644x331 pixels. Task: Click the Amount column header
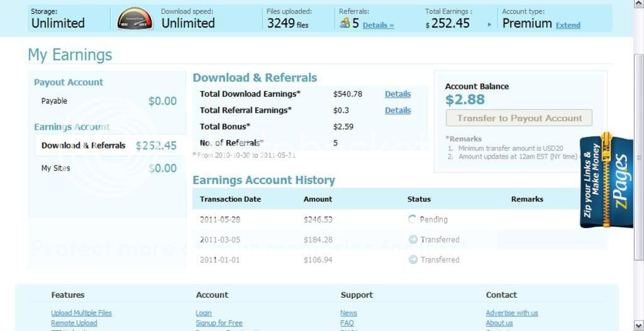(318, 199)
